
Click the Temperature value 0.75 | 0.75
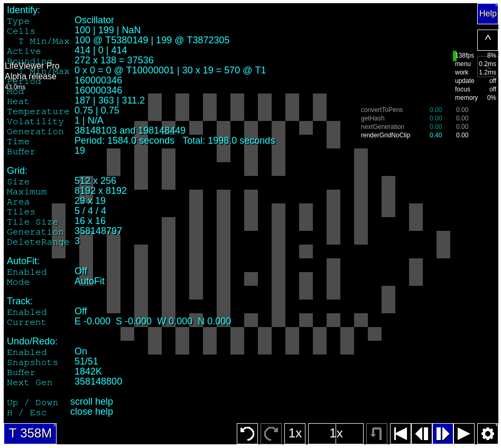(x=97, y=110)
